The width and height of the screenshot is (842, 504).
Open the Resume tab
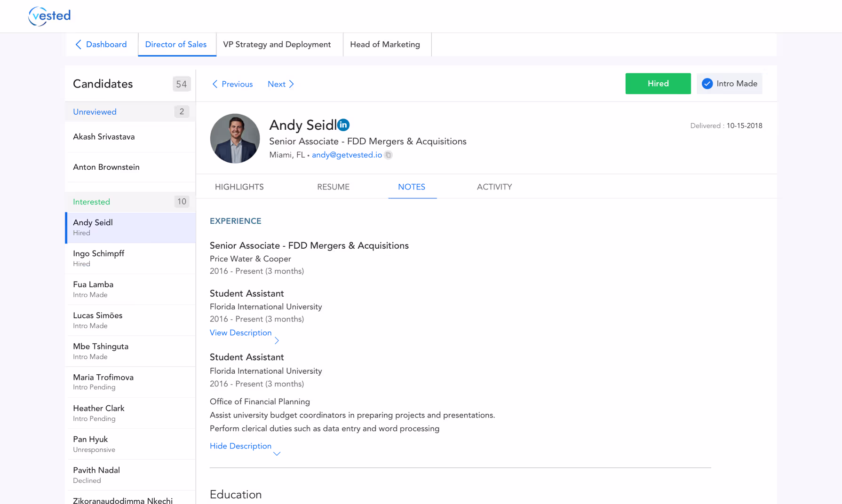point(333,187)
